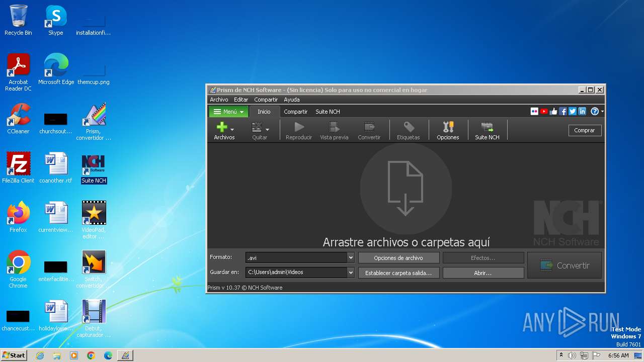
Task: Click the Efectos button
Action: pyautogui.click(x=483, y=258)
